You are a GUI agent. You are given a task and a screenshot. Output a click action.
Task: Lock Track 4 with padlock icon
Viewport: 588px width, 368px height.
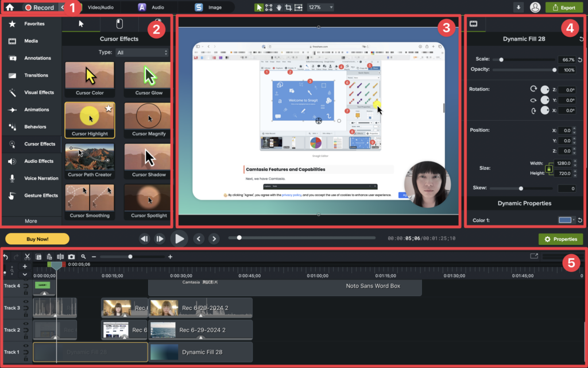pos(26,292)
